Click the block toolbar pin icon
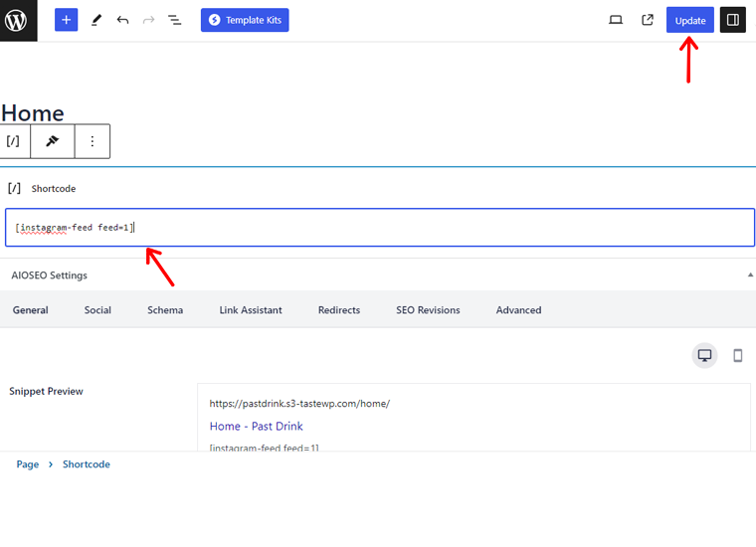 (53, 141)
